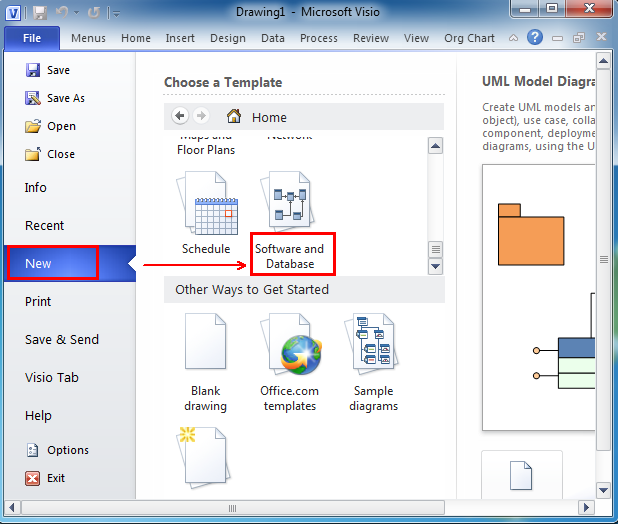Switch to the Insert ribbon tab
Image resolution: width=618 pixels, height=524 pixels.
pyautogui.click(x=180, y=38)
